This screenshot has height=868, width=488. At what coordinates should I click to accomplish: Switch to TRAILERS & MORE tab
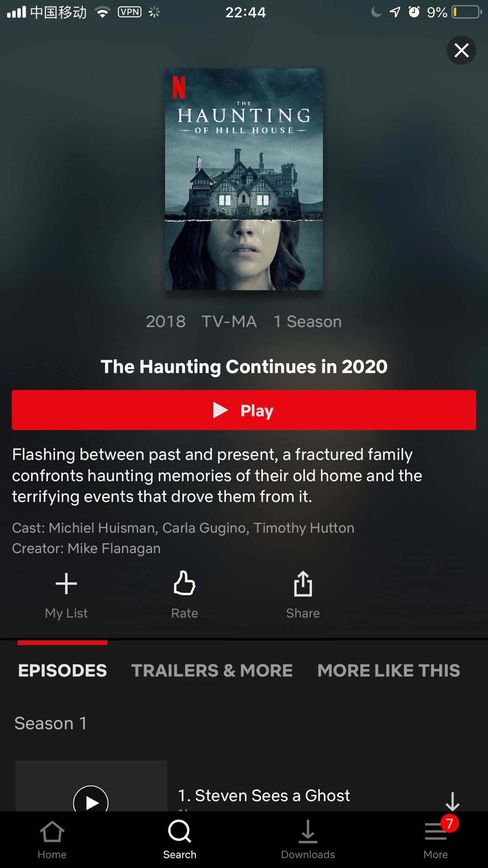click(x=212, y=670)
